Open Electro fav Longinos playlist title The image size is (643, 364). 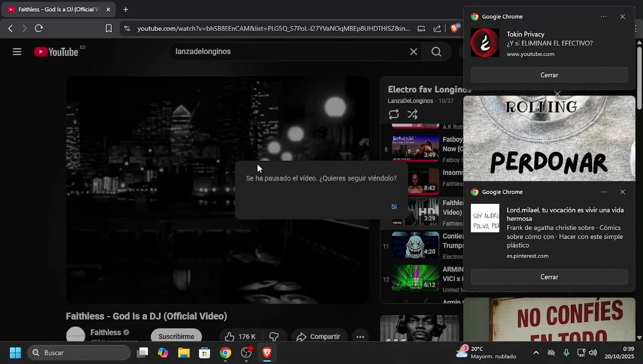pos(429,89)
